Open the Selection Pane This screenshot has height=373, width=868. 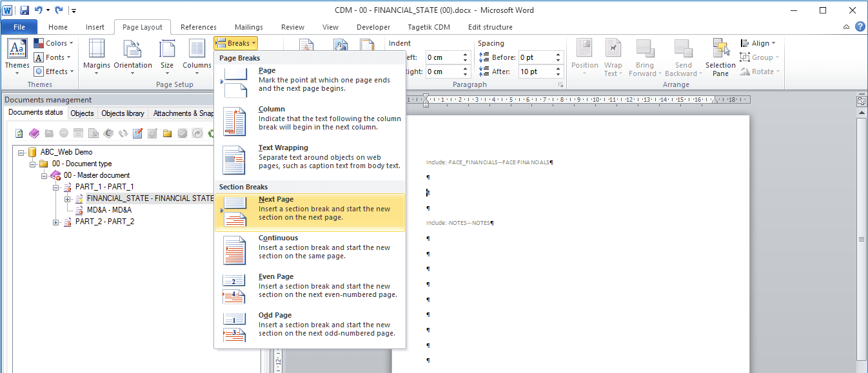[720, 57]
